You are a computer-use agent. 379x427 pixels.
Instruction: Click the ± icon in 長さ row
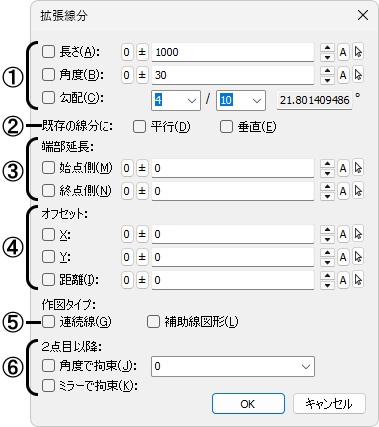click(142, 52)
